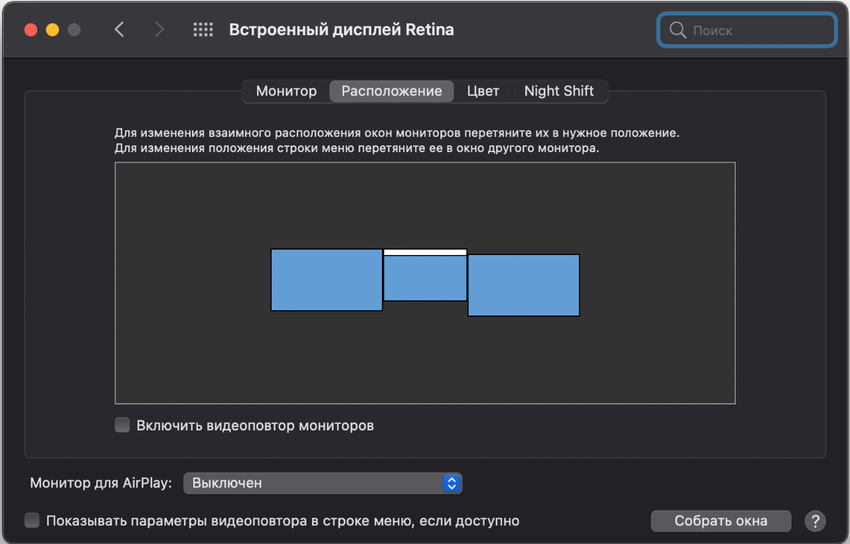Select the right monitor rectangle
Image resolution: width=850 pixels, height=544 pixels.
coord(523,285)
